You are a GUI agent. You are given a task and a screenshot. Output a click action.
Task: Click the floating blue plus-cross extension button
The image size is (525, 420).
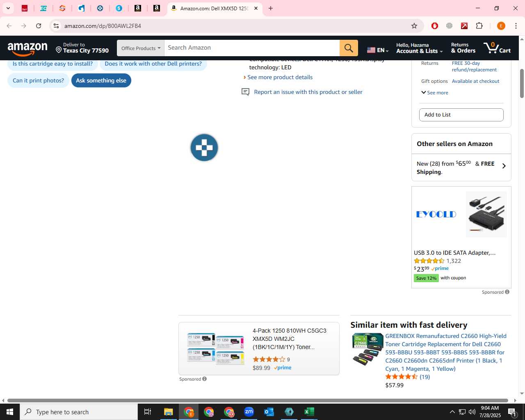click(204, 148)
